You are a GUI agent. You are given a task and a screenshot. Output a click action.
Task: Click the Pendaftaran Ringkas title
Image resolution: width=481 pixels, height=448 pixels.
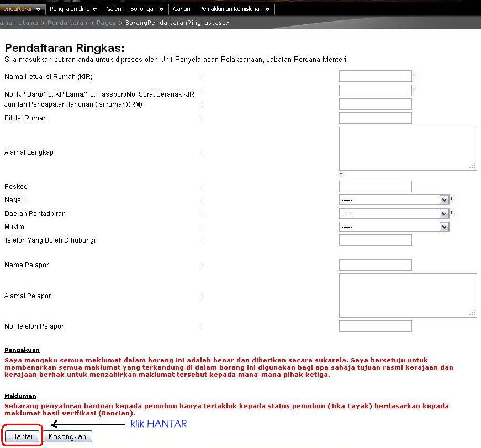coord(65,48)
